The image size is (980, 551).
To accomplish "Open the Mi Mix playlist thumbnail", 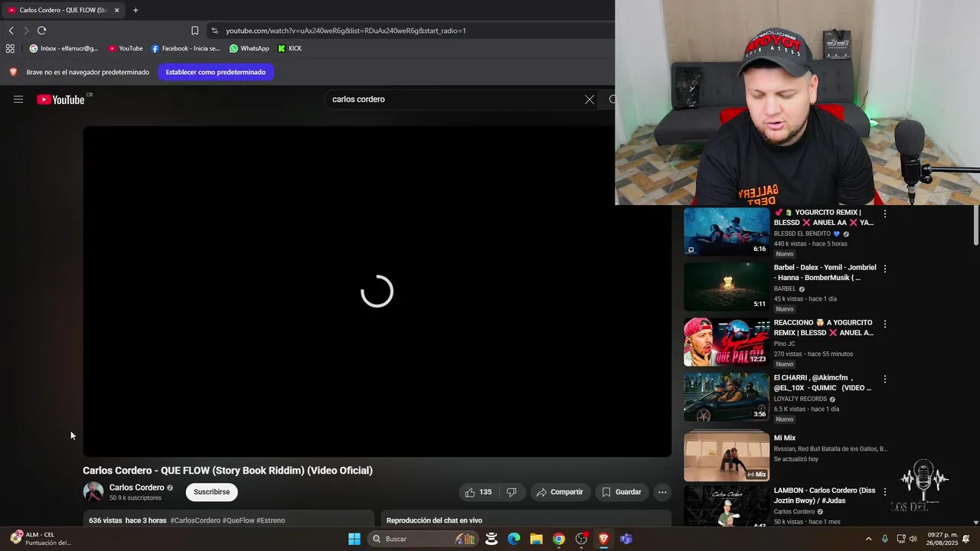I will pyautogui.click(x=727, y=455).
